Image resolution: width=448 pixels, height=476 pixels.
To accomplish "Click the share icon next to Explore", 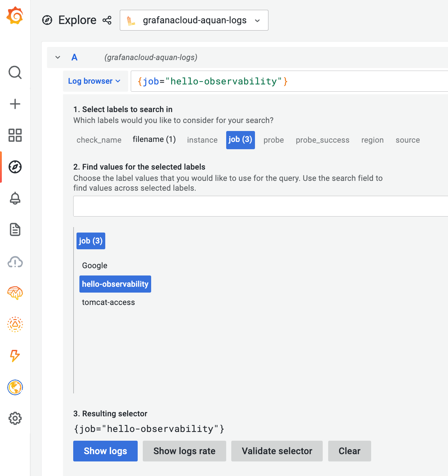I will coord(107,20).
